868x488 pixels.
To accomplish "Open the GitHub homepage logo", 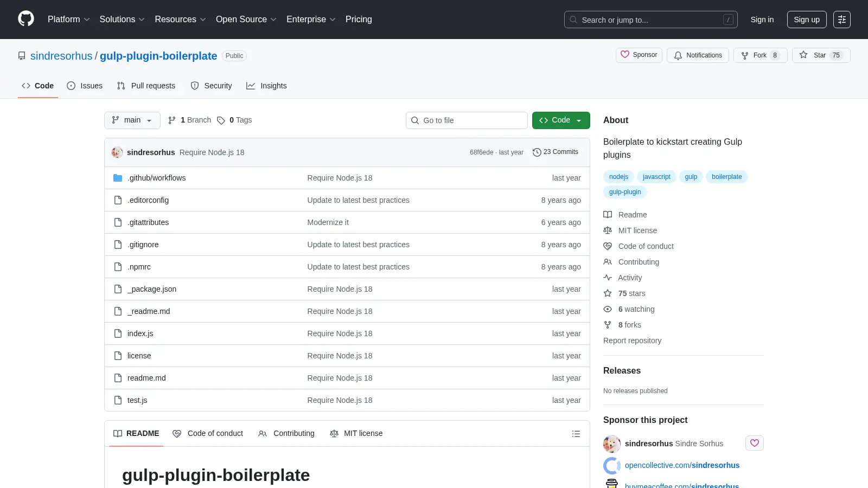I will pos(26,19).
